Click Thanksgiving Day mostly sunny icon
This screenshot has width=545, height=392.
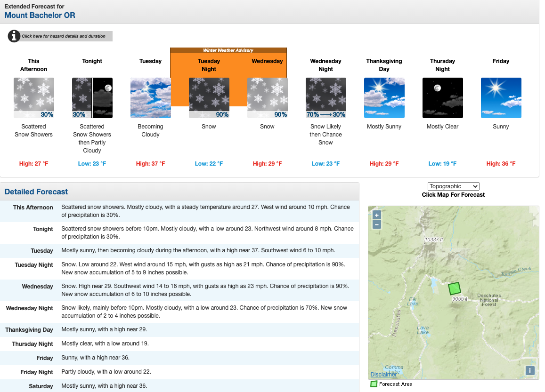(384, 98)
